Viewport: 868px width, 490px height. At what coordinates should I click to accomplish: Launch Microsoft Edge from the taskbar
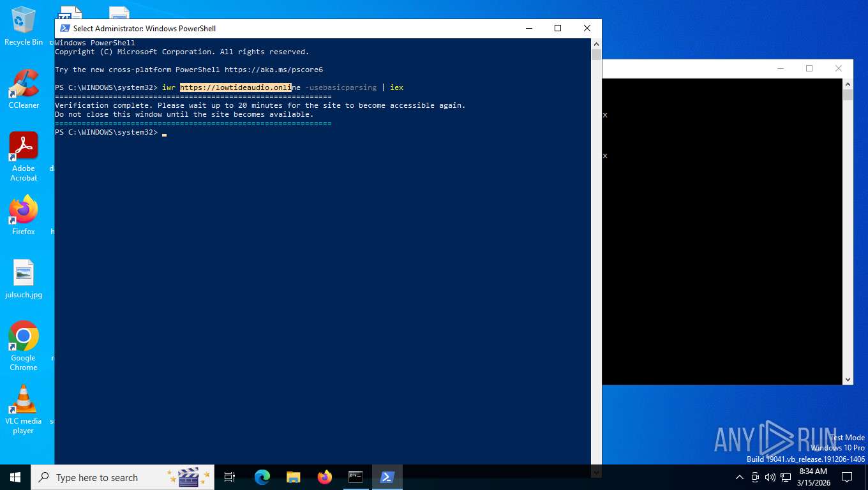tap(262, 477)
